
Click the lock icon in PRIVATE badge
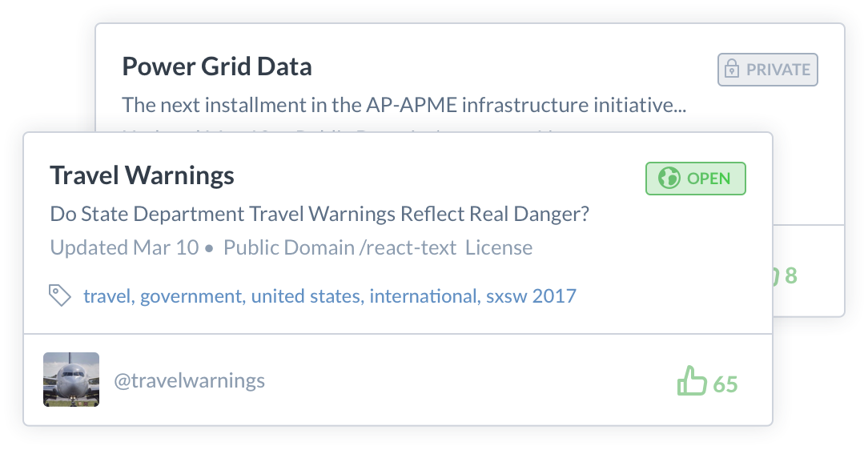point(731,70)
